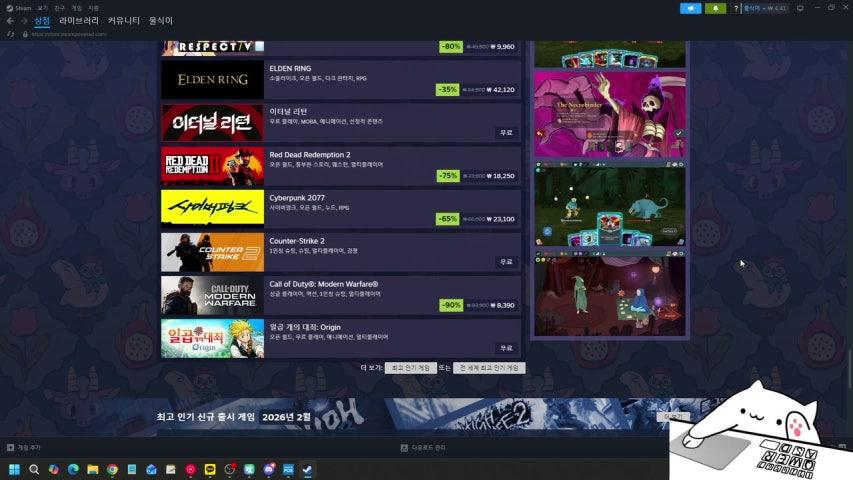Open File Explorer from the taskbar
This screenshot has width=853, height=480.
(92, 469)
